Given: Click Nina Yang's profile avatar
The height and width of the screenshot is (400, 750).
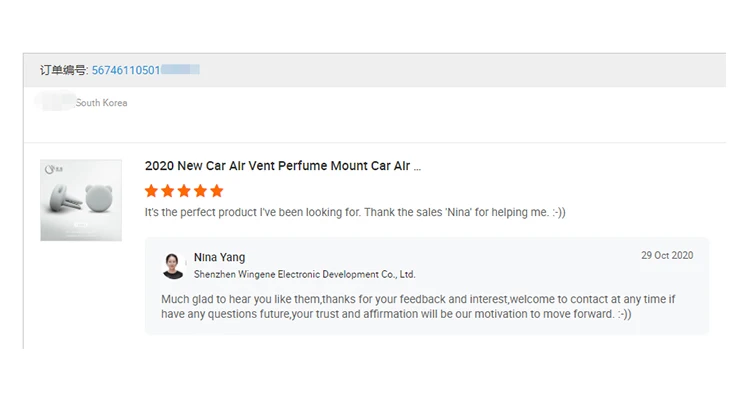Looking at the screenshot, I should [174, 265].
